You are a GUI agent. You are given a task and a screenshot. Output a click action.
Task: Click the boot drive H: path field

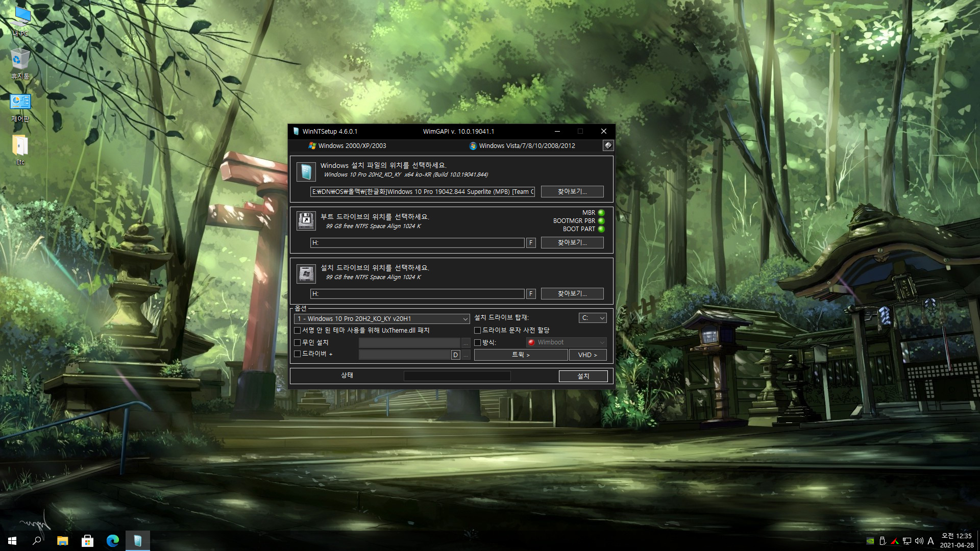(x=417, y=243)
